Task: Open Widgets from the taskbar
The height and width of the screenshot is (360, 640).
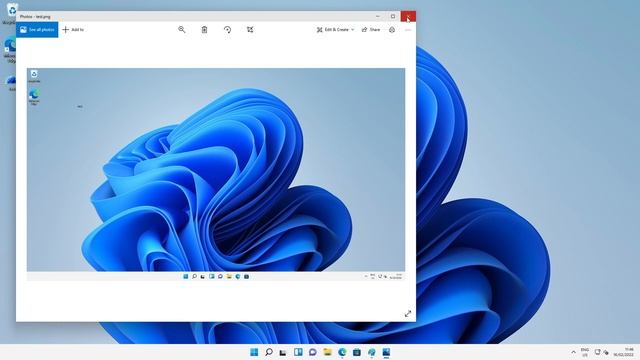Action: click(x=298, y=352)
